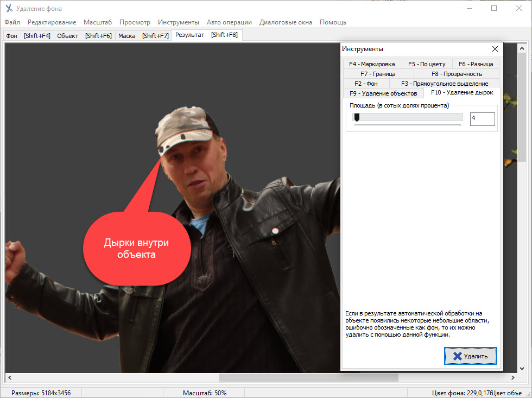Open the Авто операции menu
This screenshot has height=398, width=532.
click(229, 22)
